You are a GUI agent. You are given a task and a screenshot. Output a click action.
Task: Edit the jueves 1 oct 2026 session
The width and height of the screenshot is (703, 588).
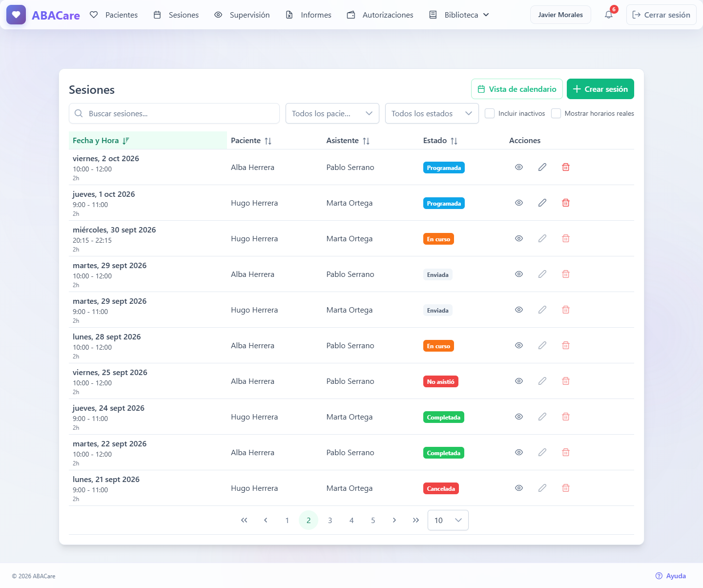click(542, 203)
